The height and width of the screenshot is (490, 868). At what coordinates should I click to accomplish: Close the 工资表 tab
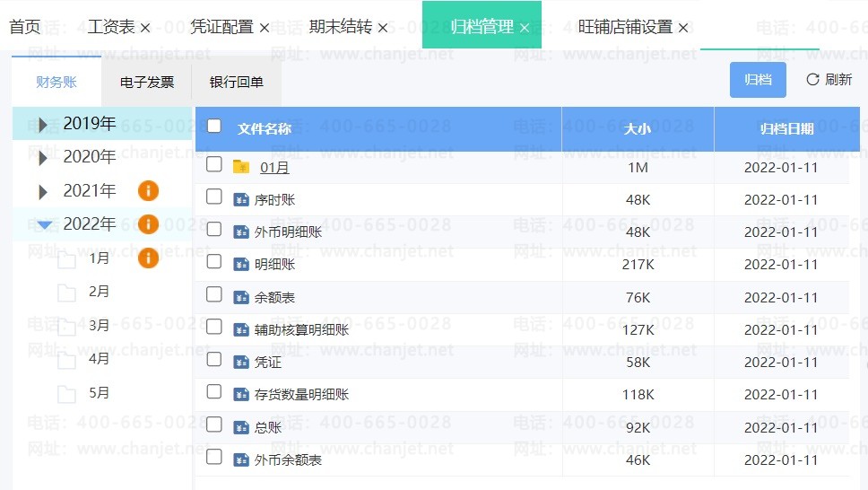click(145, 28)
